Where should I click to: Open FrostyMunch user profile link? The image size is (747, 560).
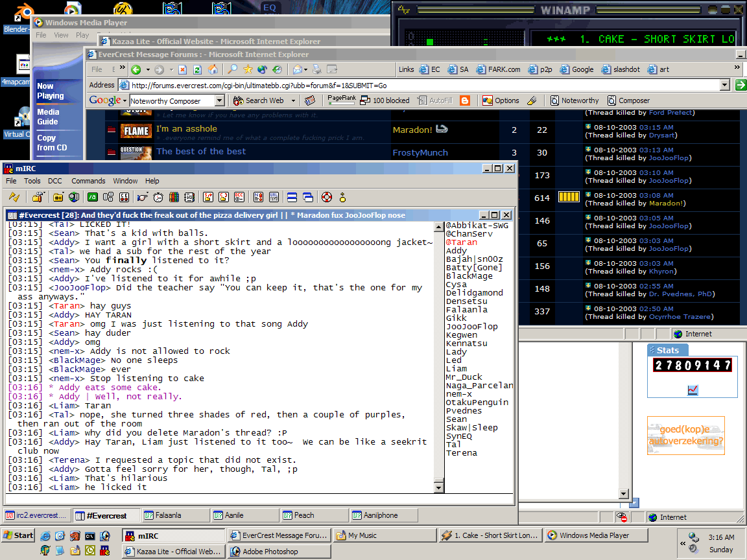click(420, 153)
